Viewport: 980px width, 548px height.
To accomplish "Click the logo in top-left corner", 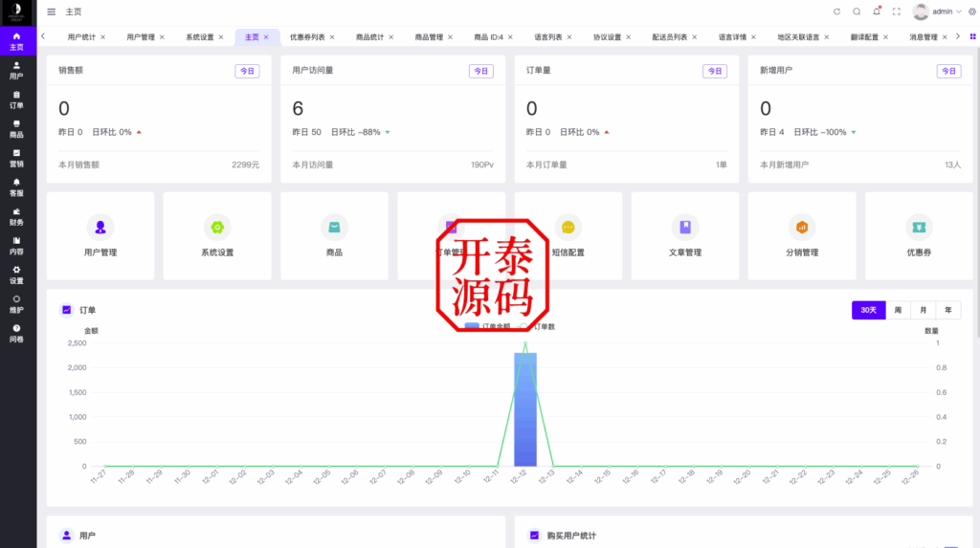I will click(x=17, y=11).
